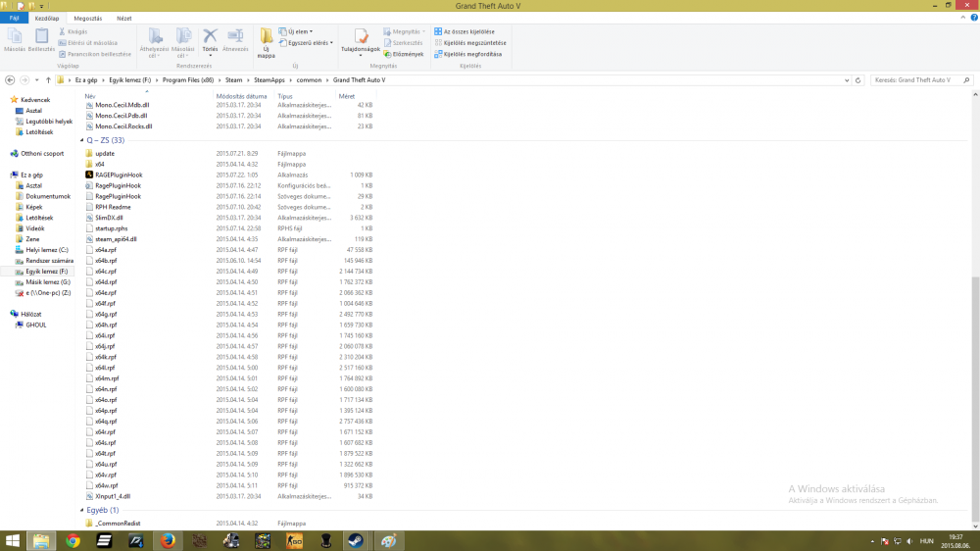Viewport: 980px width, 551px height.
Task: Collapse the Q – ZS (33) group
Action: 82,140
